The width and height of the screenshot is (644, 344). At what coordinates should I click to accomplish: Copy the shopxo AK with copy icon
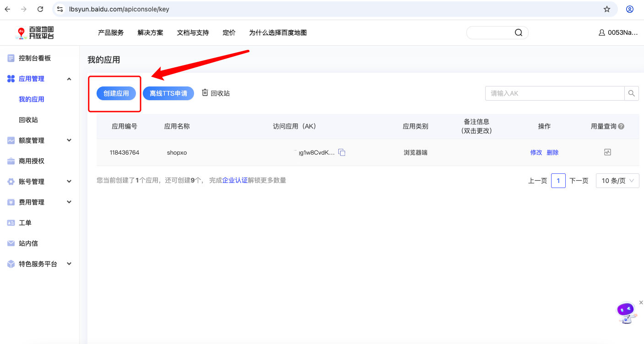point(341,152)
